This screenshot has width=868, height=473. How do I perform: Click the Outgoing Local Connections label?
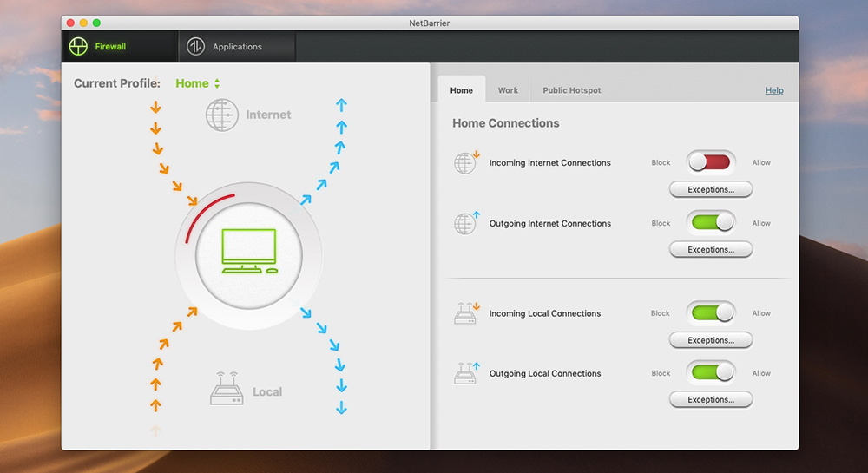[545, 373]
